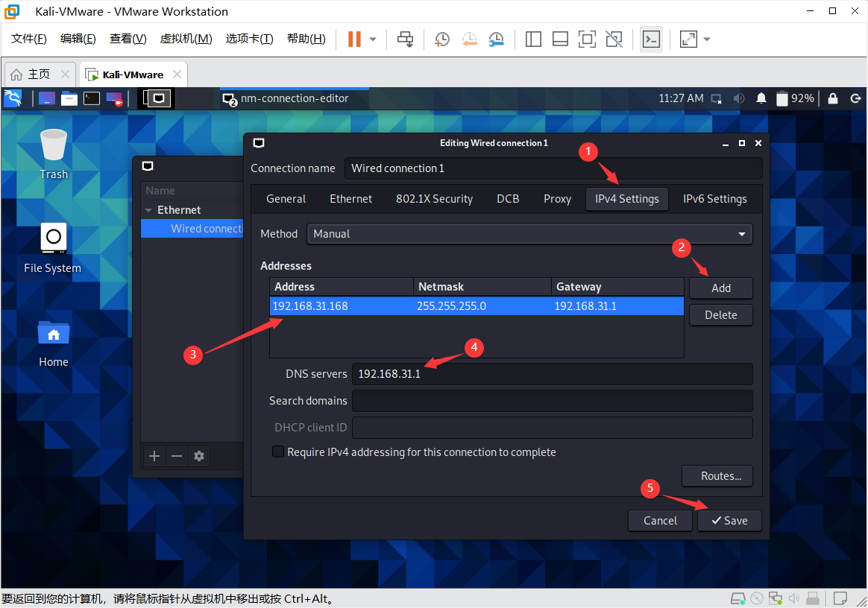Open the Method Manual dropdown

coord(529,234)
